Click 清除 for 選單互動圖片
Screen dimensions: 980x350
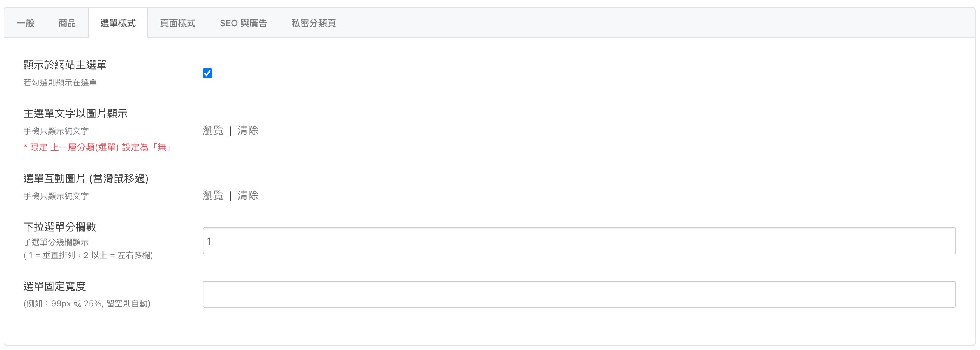click(248, 196)
